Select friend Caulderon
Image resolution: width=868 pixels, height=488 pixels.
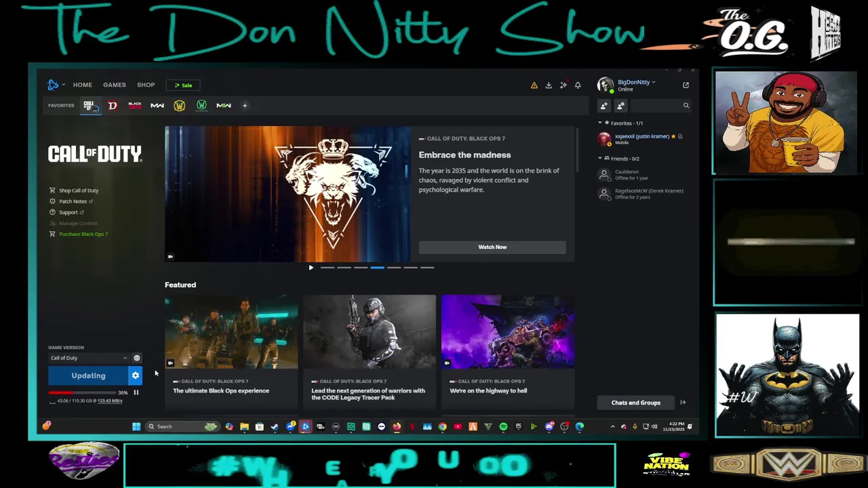click(x=641, y=175)
